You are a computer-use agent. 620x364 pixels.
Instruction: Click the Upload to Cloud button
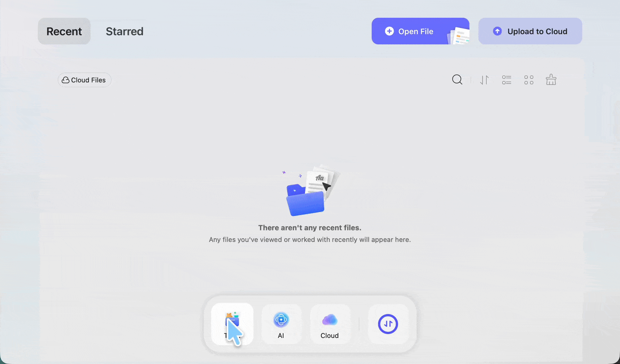[x=530, y=31]
